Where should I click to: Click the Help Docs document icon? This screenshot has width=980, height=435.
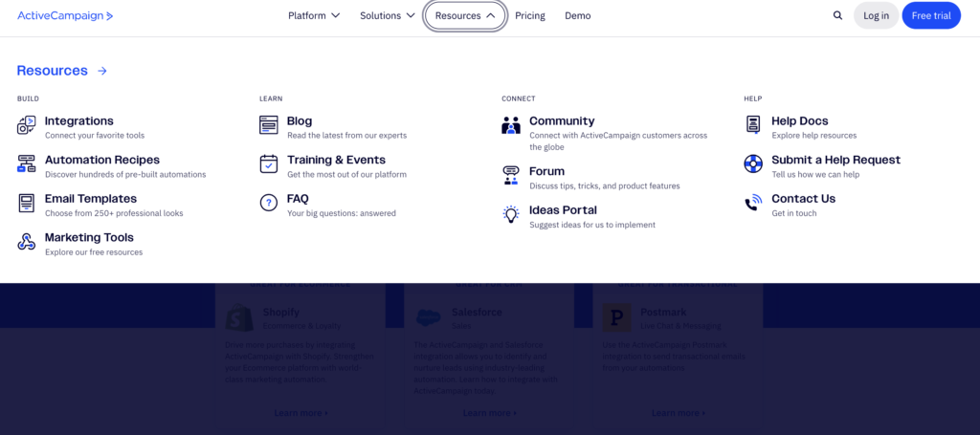753,125
